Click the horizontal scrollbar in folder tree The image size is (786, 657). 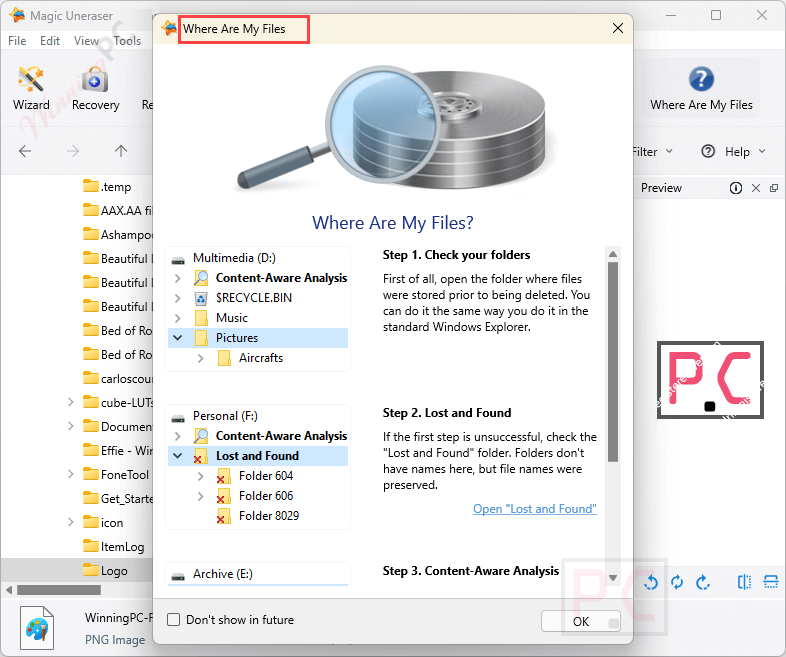coord(59,590)
